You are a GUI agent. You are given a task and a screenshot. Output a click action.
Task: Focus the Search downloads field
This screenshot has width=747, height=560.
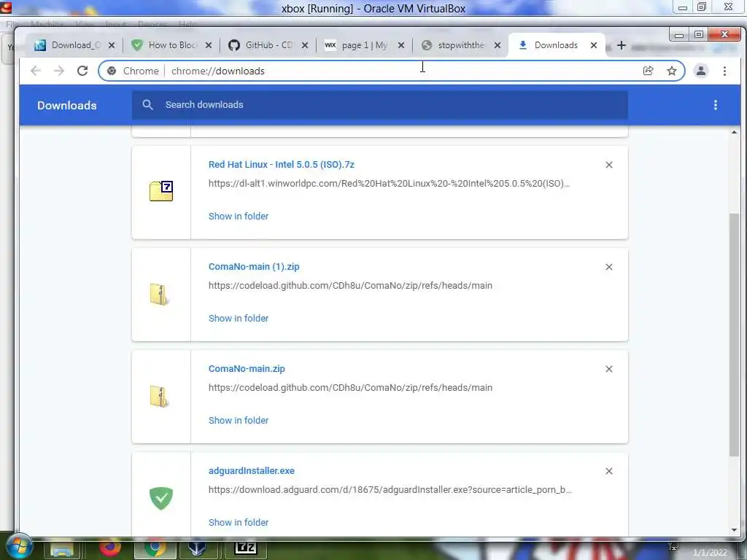click(379, 105)
